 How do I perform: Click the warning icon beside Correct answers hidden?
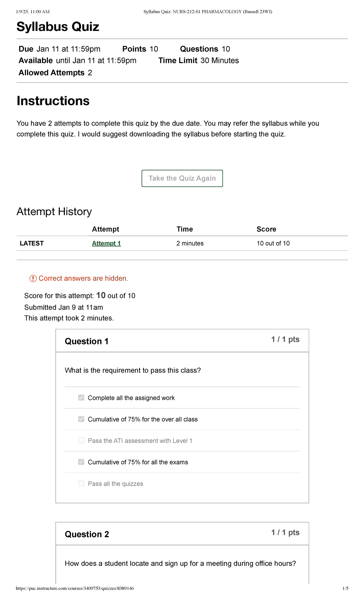coord(33,278)
